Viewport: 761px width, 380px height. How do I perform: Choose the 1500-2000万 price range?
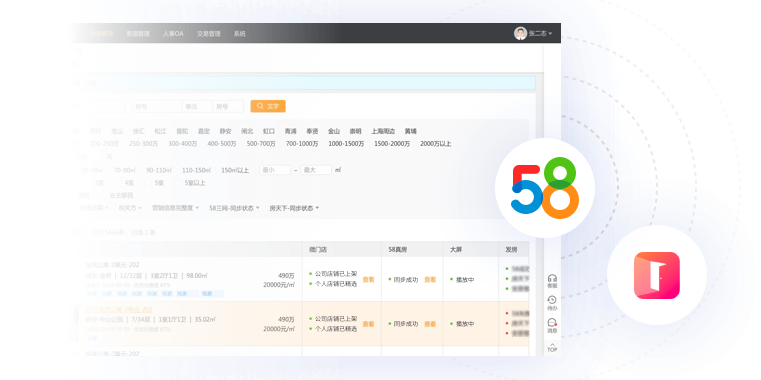coord(392,144)
